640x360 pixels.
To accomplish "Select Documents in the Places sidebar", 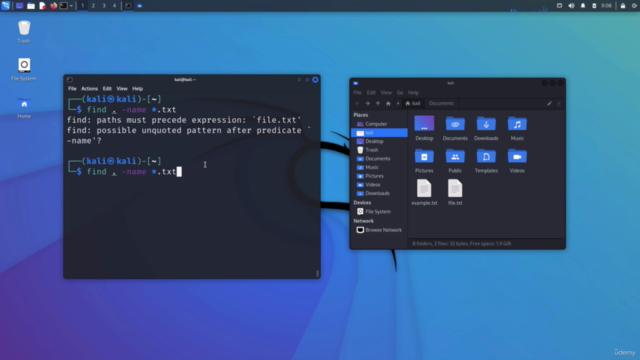I will point(379,159).
